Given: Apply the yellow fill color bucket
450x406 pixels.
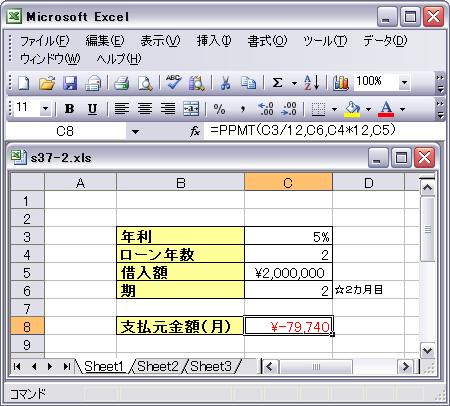Looking at the screenshot, I should pos(352,109).
